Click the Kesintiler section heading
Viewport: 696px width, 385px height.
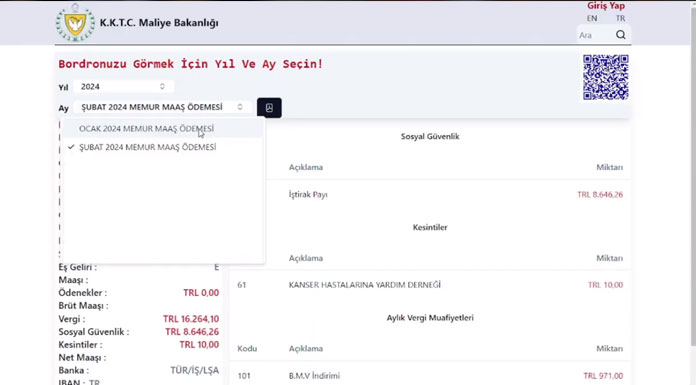coord(430,227)
